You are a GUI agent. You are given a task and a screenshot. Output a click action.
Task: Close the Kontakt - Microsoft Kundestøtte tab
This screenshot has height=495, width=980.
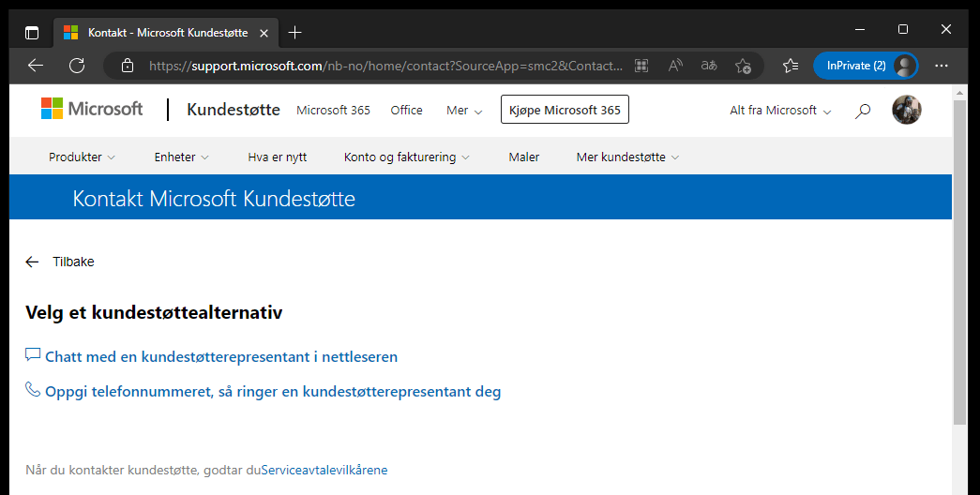pos(264,33)
